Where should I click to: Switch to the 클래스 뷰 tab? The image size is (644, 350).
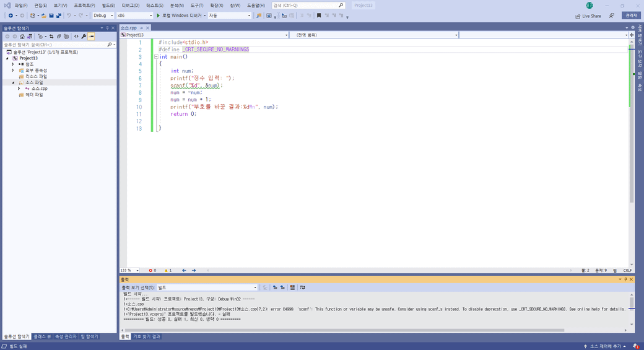pos(42,336)
